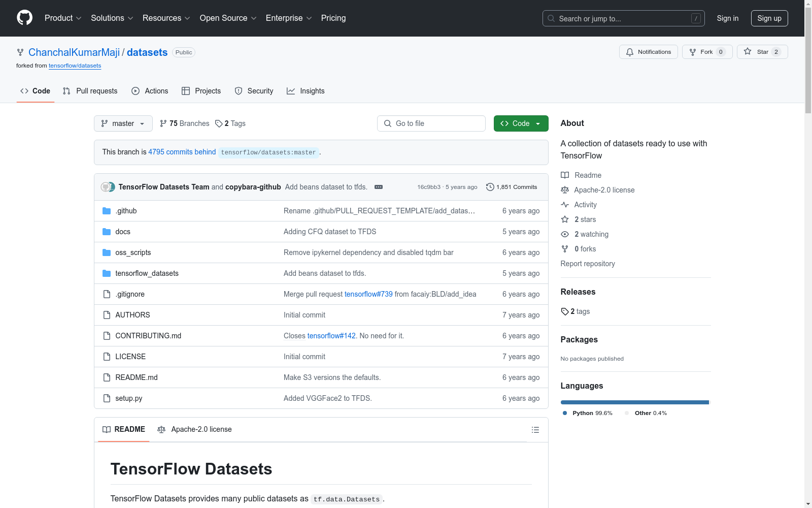Click the fork icon in Fork button
This screenshot has height=508, width=812.
[693, 52]
